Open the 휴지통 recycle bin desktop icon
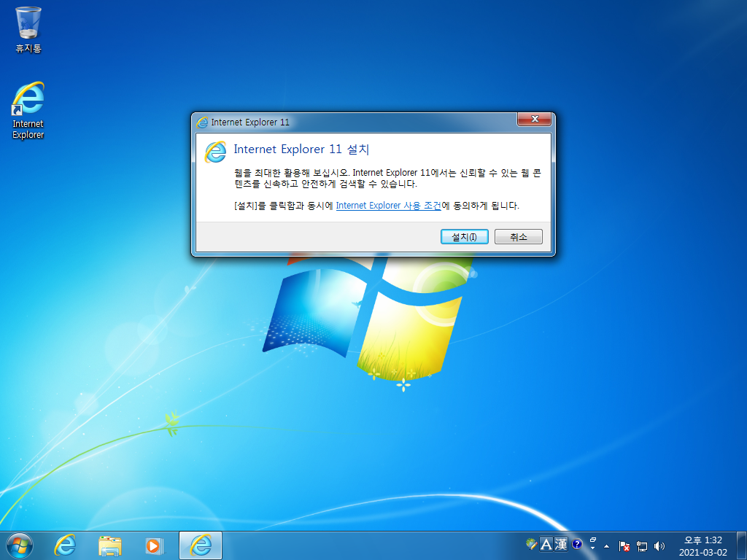 [28, 29]
